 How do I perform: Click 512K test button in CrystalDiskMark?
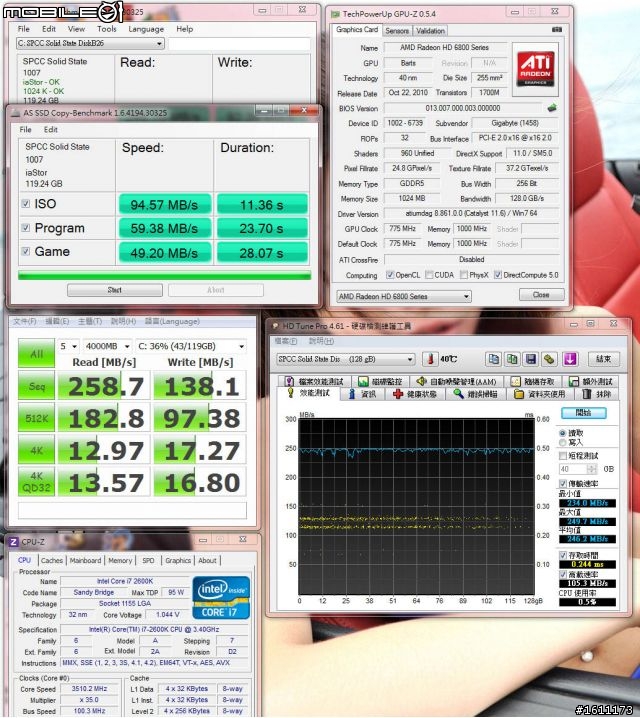[x=36, y=418]
